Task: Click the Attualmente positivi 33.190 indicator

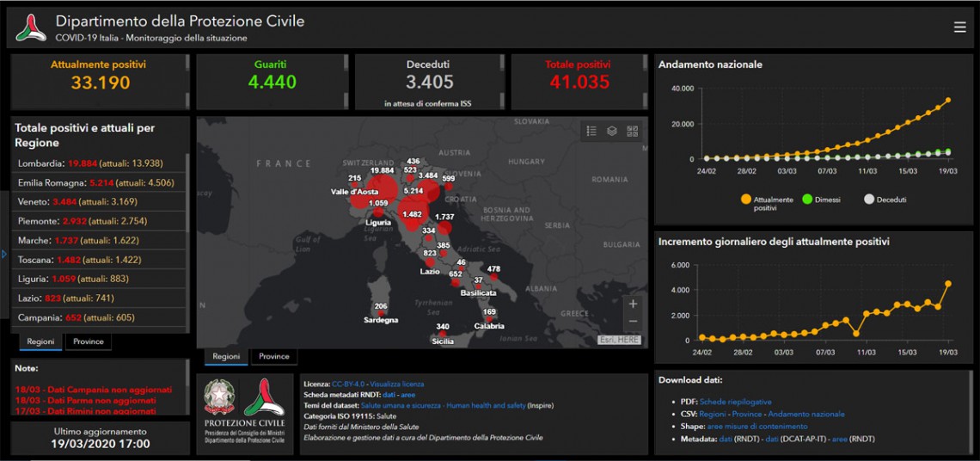Action: [x=100, y=82]
